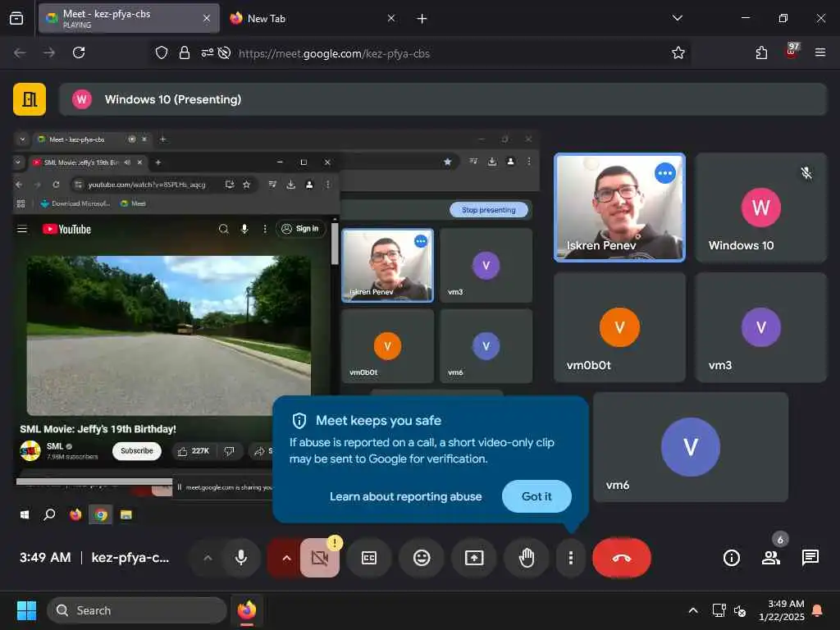Screen dimensions: 840x630
Task: Select the Windows 10 participant tile
Action: click(760, 208)
